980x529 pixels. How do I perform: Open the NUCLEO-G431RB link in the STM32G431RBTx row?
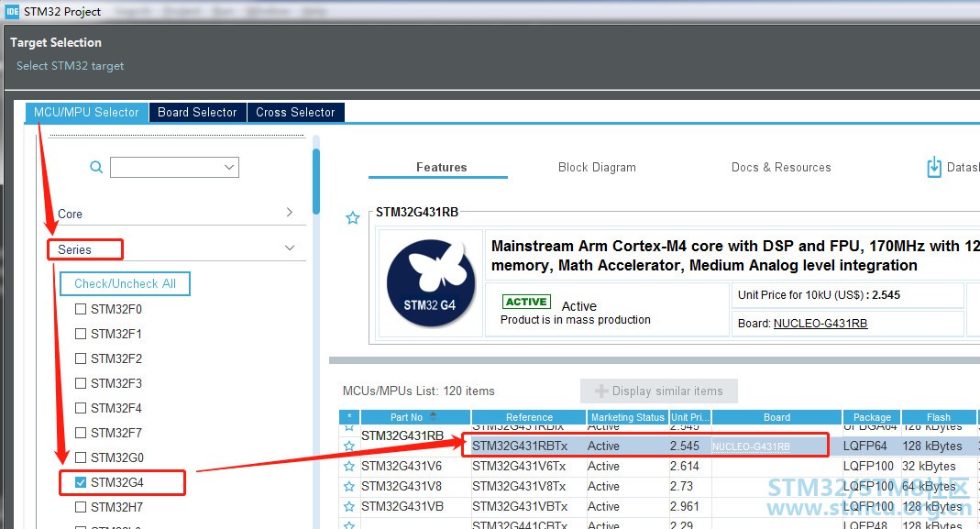(751, 446)
